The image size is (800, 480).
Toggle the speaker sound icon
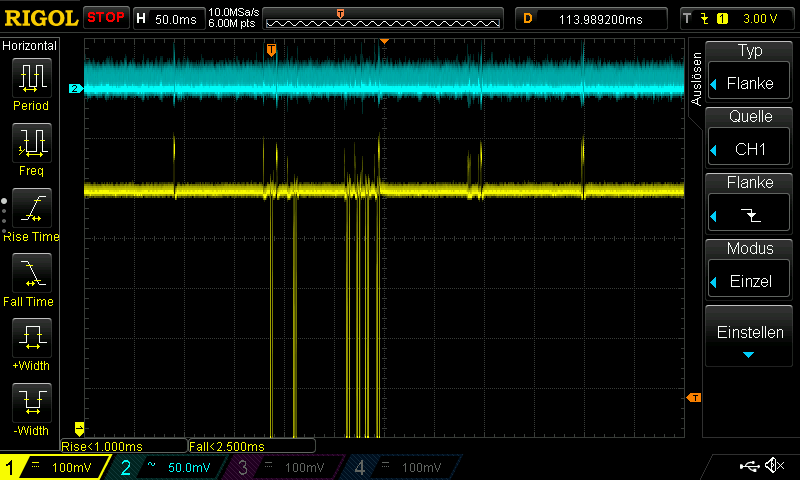(x=774, y=466)
